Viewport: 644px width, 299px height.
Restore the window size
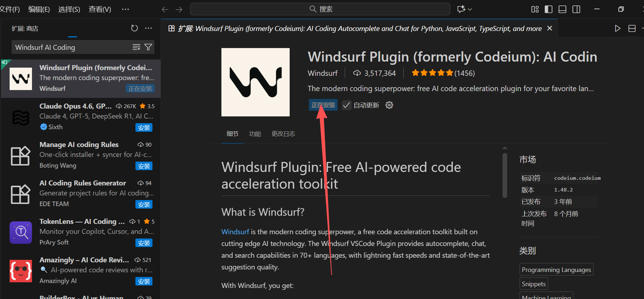click(621, 9)
